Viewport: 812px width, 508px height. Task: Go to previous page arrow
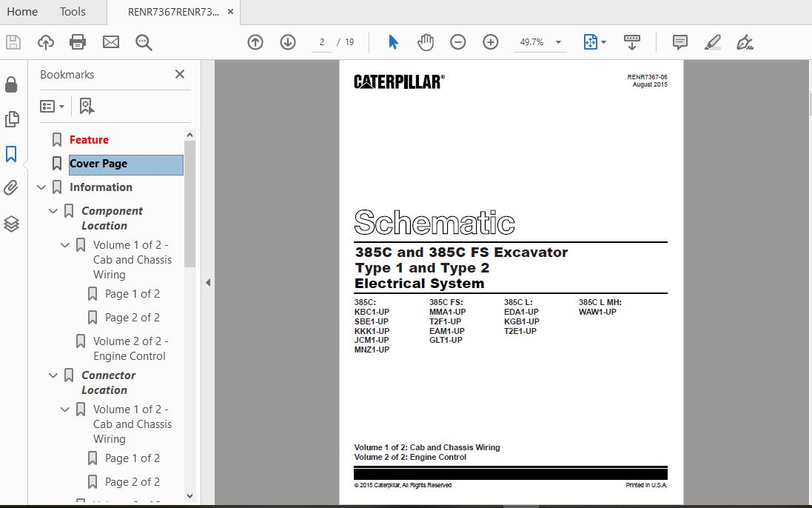click(x=255, y=42)
